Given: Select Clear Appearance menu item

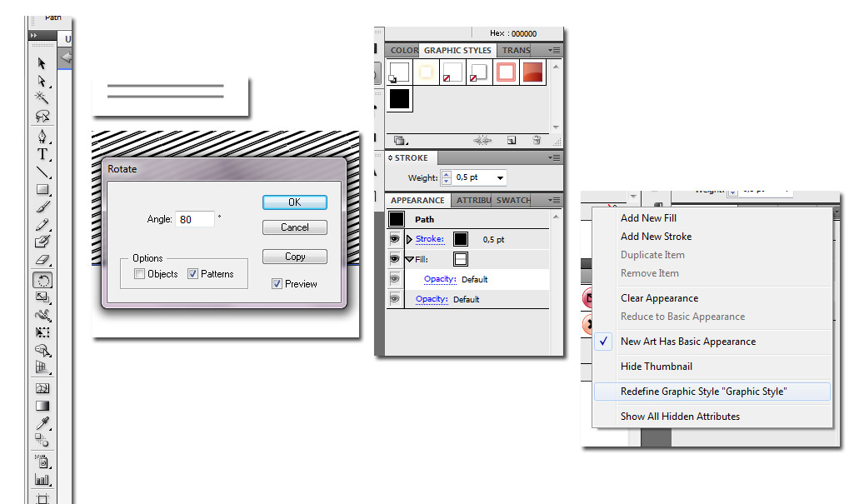Looking at the screenshot, I should click(x=659, y=298).
